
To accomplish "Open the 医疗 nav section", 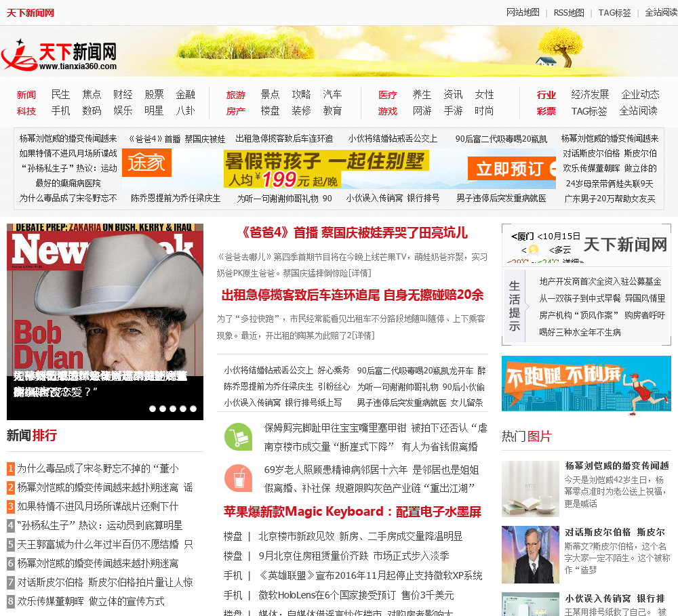I will tap(387, 95).
